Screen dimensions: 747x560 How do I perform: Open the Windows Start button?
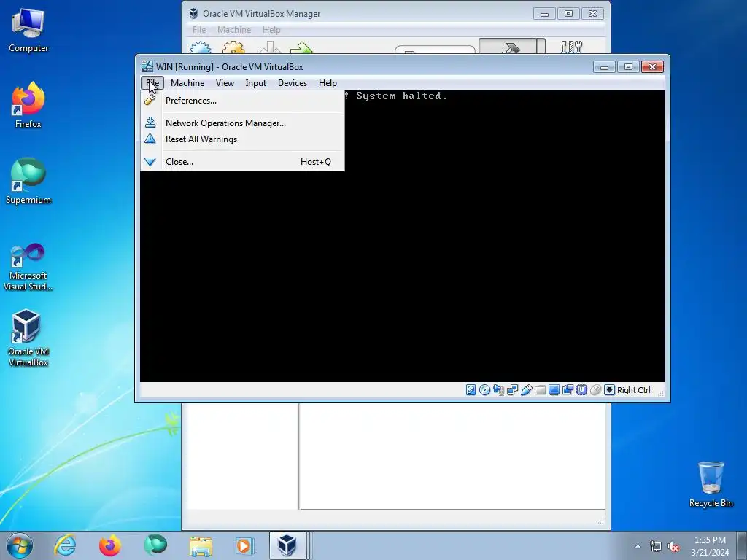20,545
